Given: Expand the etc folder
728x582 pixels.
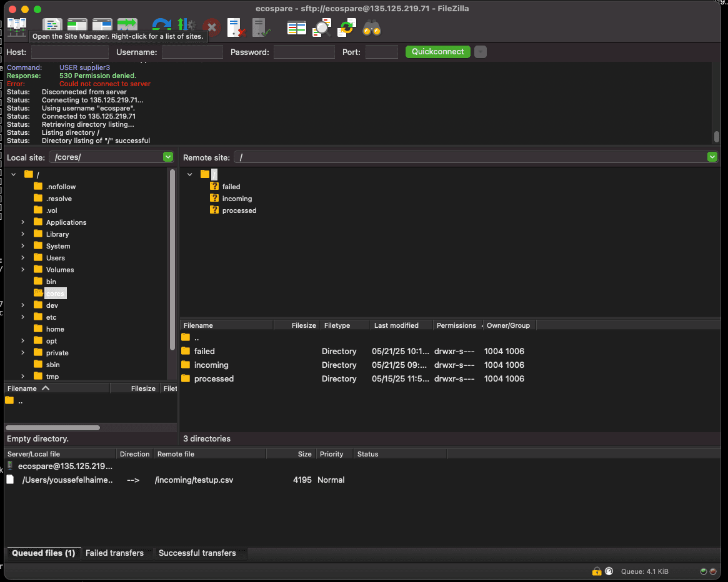Looking at the screenshot, I should [22, 317].
